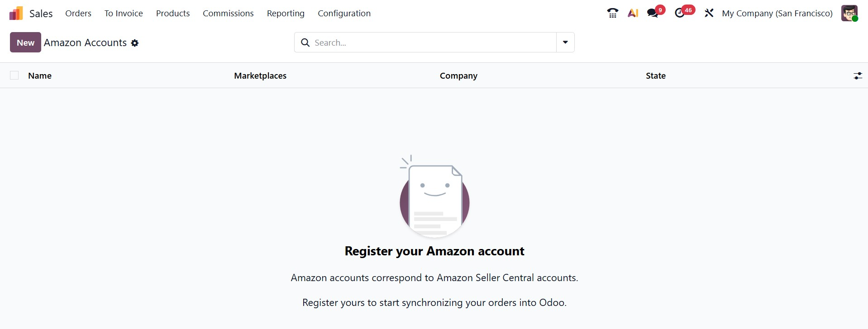Screen dimensions: 868x329
Task: Click the search magnifier icon
Action: (305, 42)
